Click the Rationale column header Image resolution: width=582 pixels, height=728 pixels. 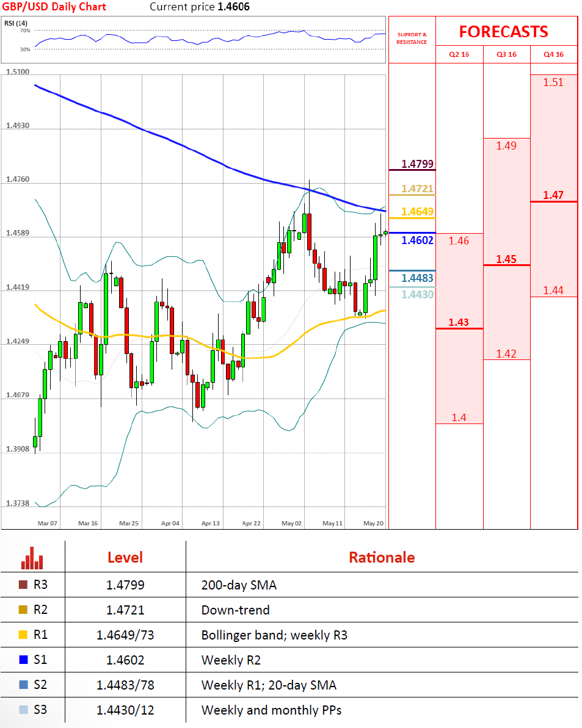[x=382, y=557]
